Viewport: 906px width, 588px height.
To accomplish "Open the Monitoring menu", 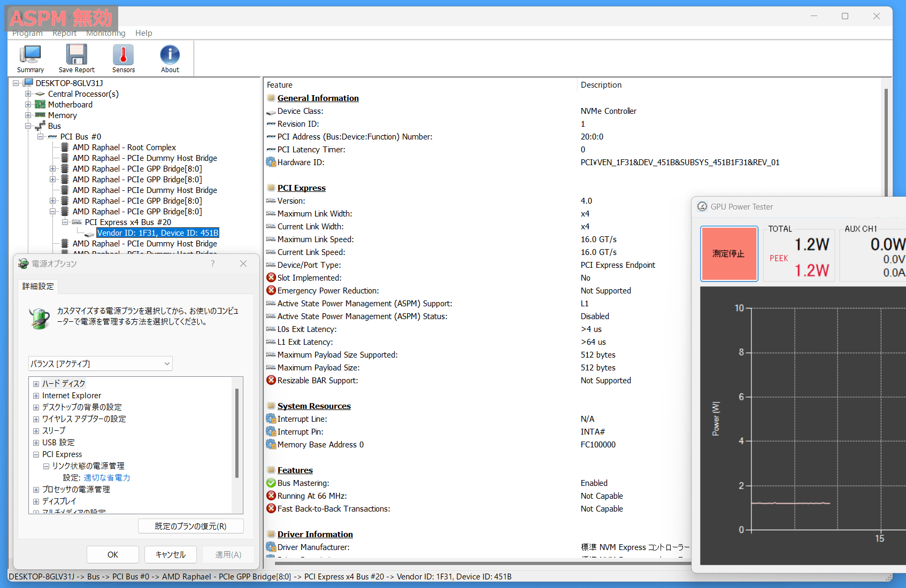I will pos(106,33).
